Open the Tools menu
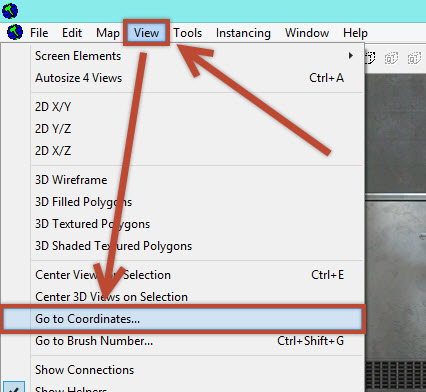 point(188,33)
